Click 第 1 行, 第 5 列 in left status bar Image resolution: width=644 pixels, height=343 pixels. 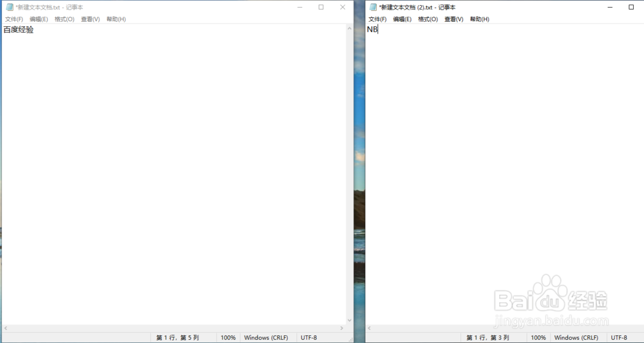click(x=178, y=338)
